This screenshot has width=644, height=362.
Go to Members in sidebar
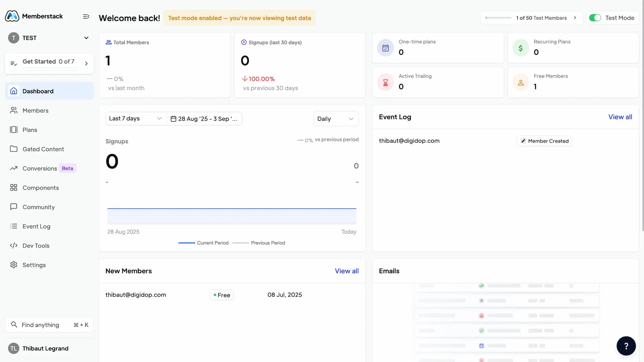coord(35,110)
